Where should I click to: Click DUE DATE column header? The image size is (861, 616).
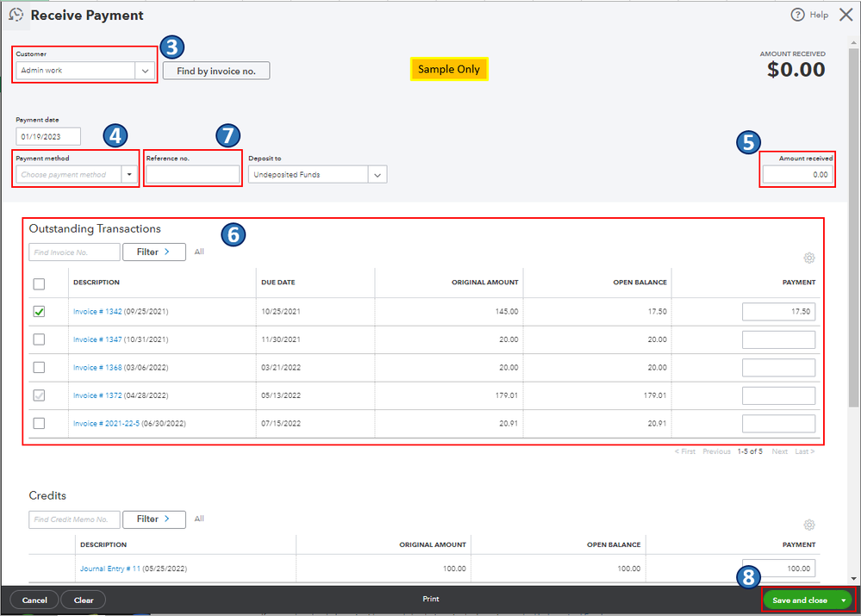point(278,283)
